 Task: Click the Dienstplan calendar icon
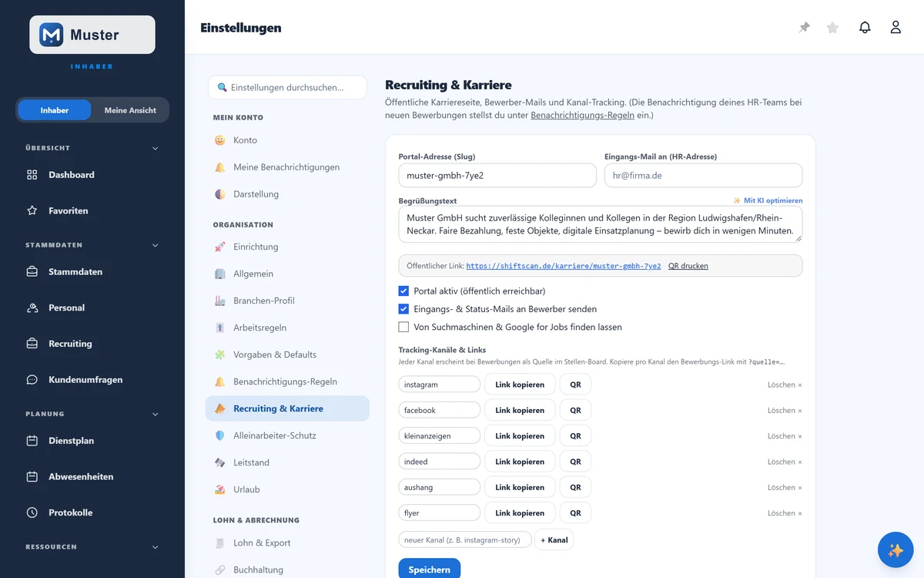(32, 441)
